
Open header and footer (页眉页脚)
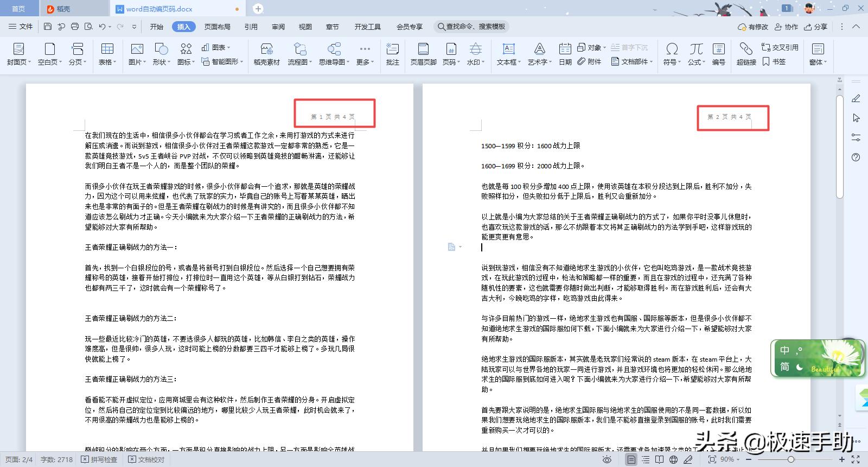[423, 54]
